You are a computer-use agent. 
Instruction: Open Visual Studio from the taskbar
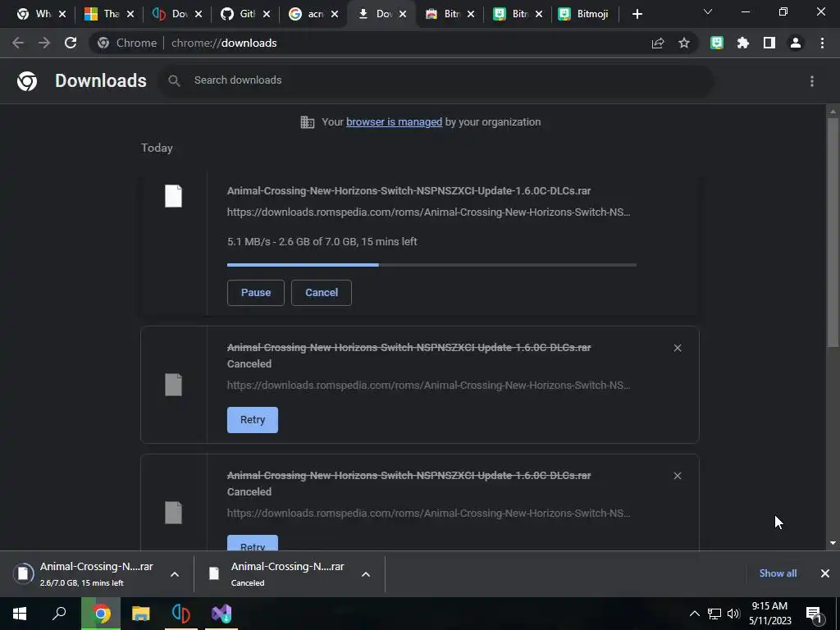coord(221,614)
